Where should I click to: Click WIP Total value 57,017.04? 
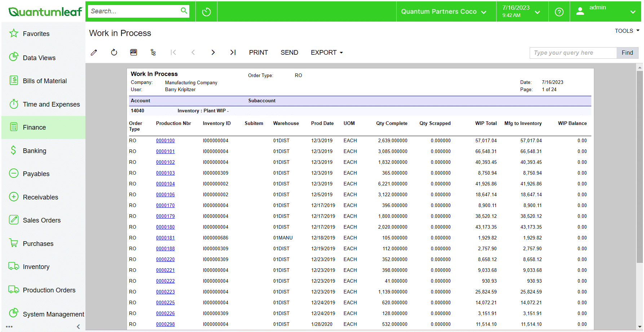(486, 140)
